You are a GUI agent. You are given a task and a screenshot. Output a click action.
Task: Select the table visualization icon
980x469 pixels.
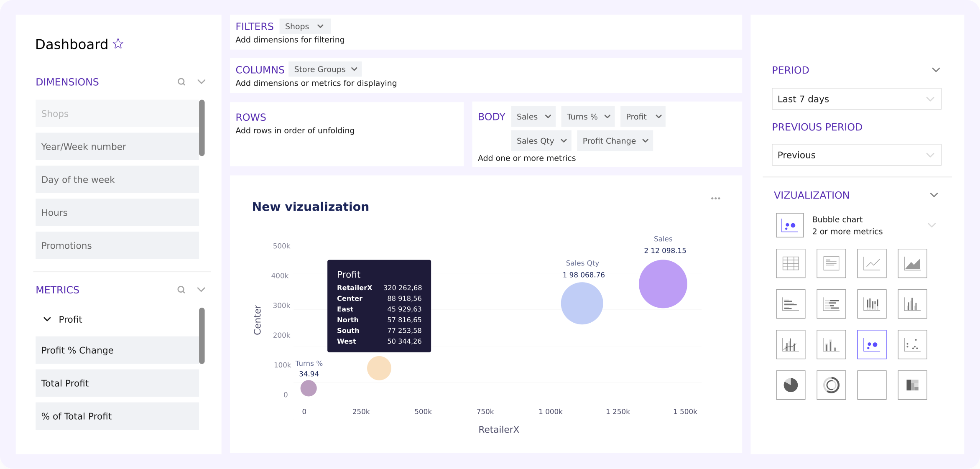point(790,263)
